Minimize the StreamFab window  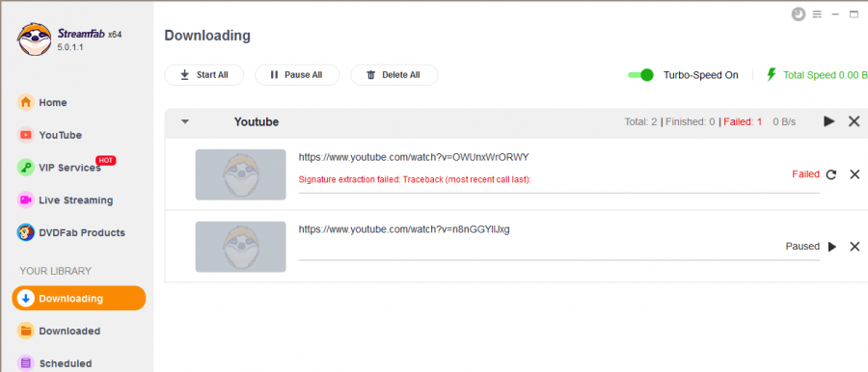(x=835, y=14)
